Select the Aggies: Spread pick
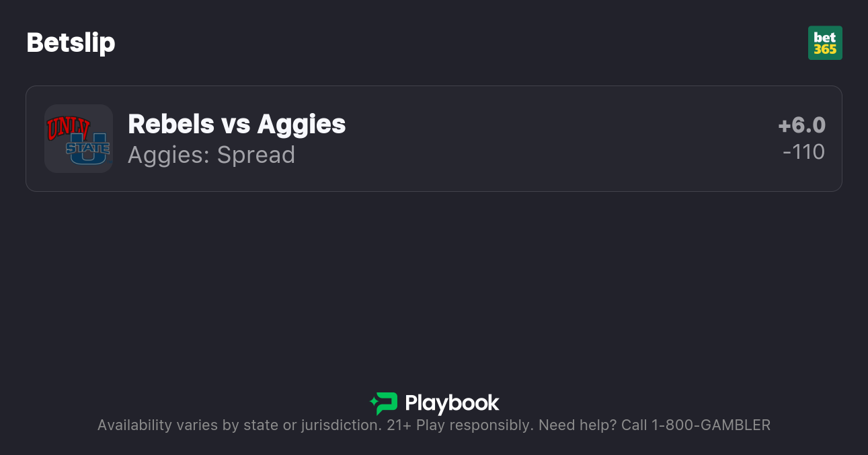The height and width of the screenshot is (455, 868). [211, 155]
